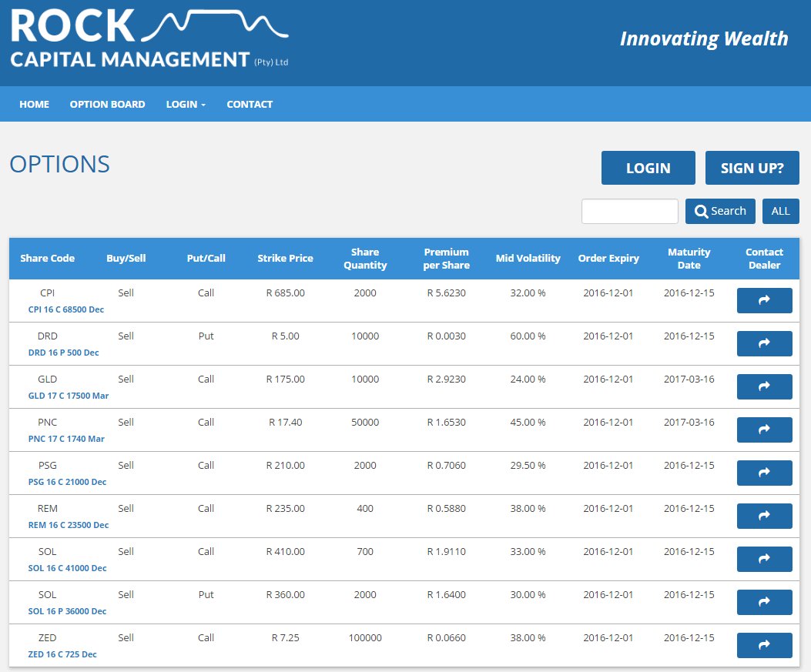Click the Search button
The image size is (811, 672).
[x=720, y=211]
